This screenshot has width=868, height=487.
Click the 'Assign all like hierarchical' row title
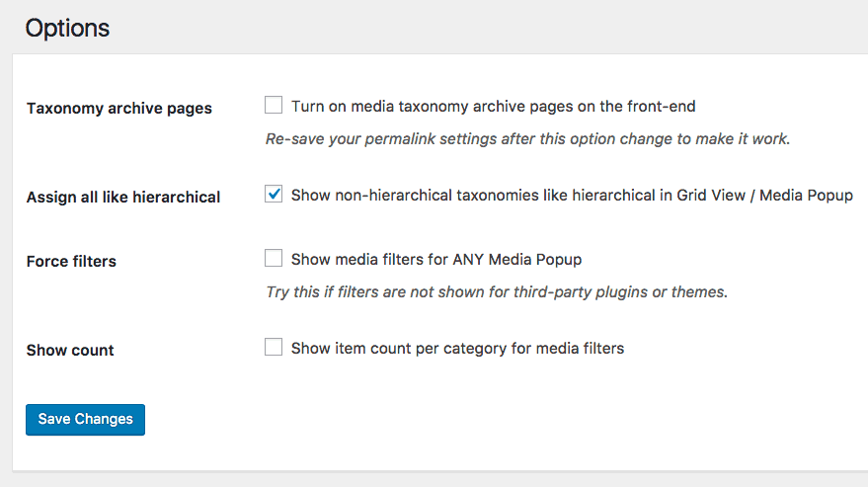[123, 197]
